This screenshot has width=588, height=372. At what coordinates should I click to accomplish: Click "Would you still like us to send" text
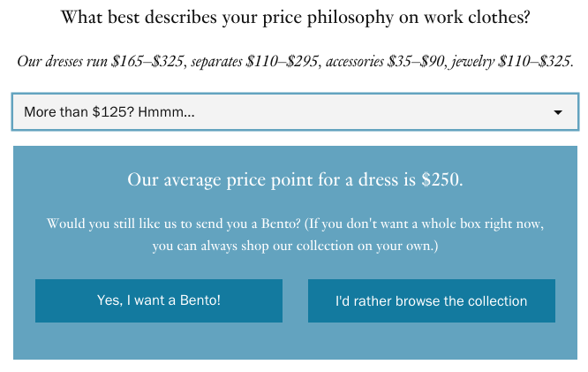point(141,224)
